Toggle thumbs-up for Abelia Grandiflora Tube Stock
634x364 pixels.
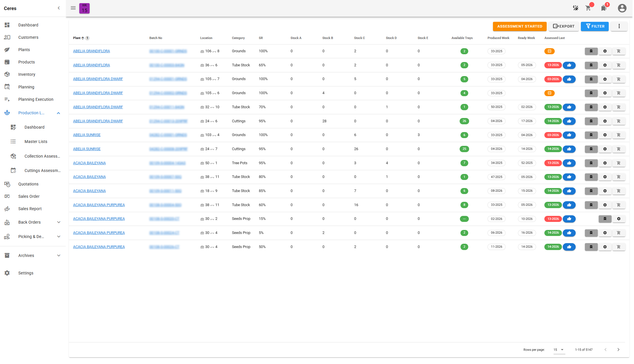click(x=569, y=65)
